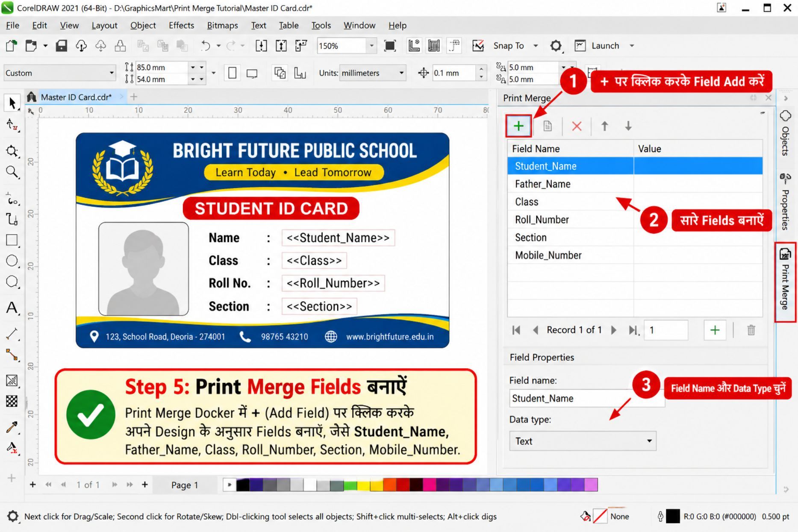The image size is (798, 532).
Task: Select the Interactive Fill tool
Action: 12,448
